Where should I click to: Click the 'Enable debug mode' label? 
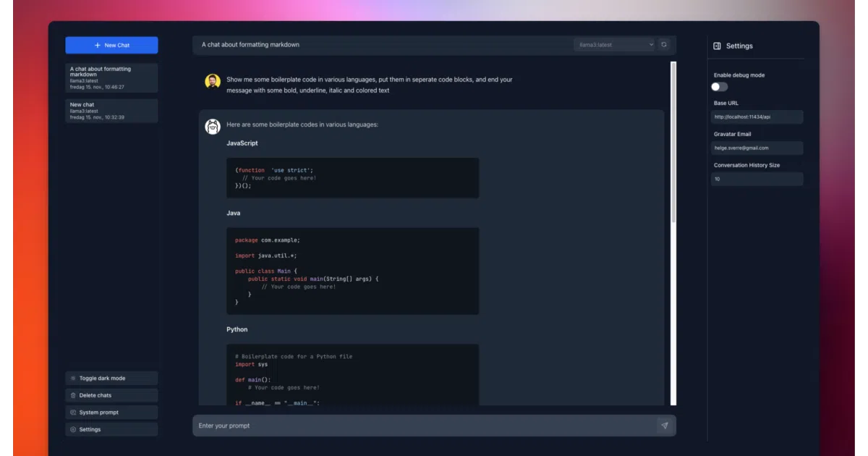pos(739,75)
